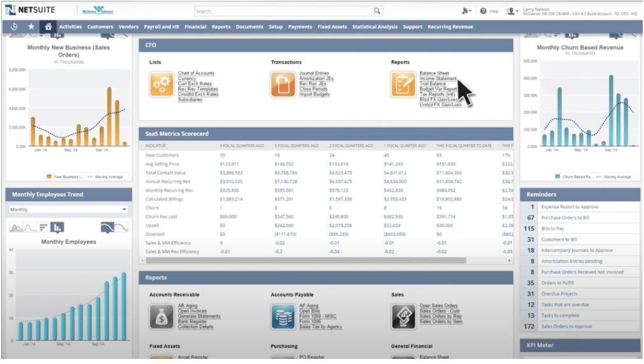Click the Transactions document icon
644x364 pixels.
pyautogui.click(x=283, y=84)
